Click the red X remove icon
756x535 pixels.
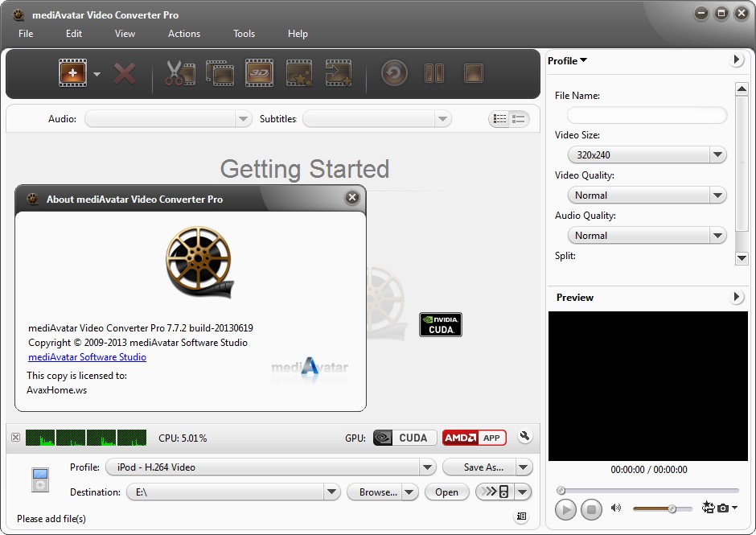pos(125,74)
